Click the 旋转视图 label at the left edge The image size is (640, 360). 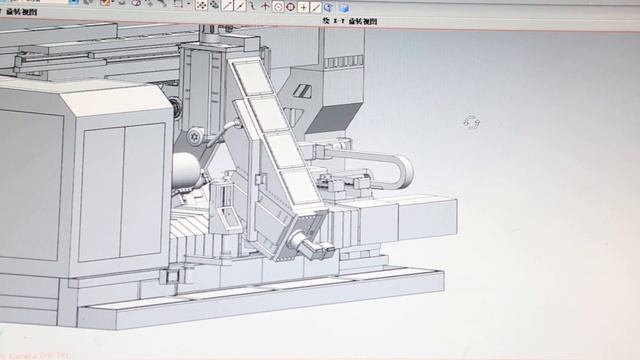tap(22, 12)
